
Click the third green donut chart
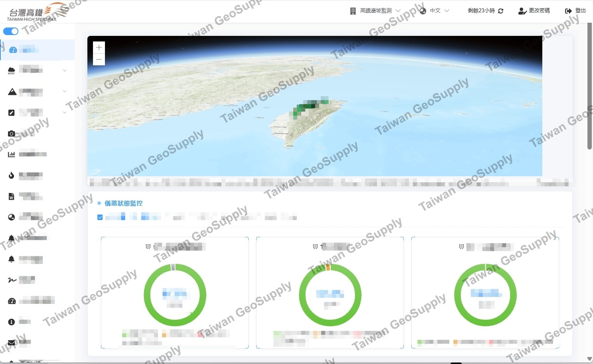point(485,295)
